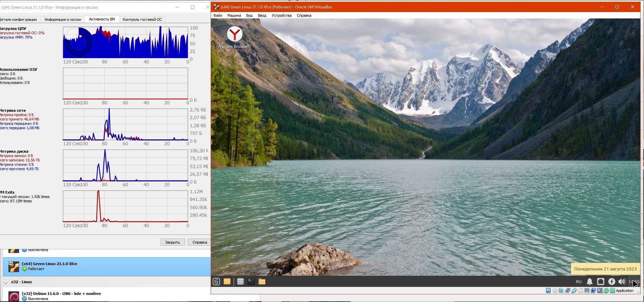The width and height of the screenshot is (644, 302).
Task: Click the Справка button in session info dialog
Action: [x=200, y=242]
